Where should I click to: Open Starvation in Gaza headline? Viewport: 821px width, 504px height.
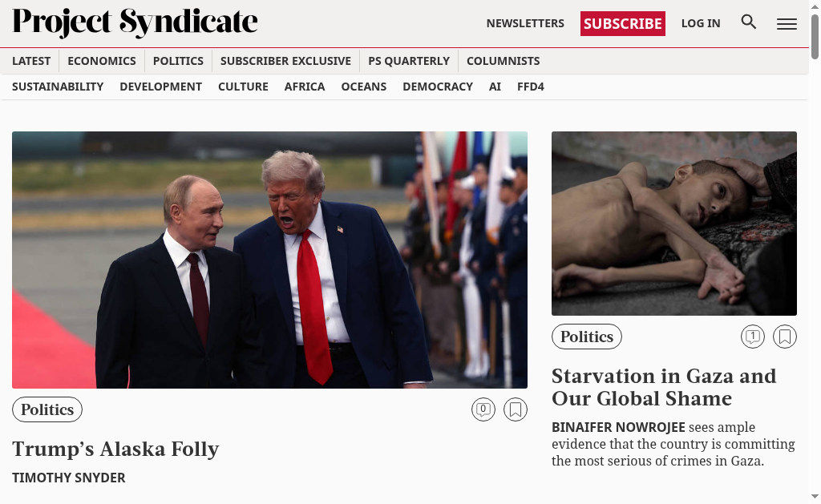point(663,387)
